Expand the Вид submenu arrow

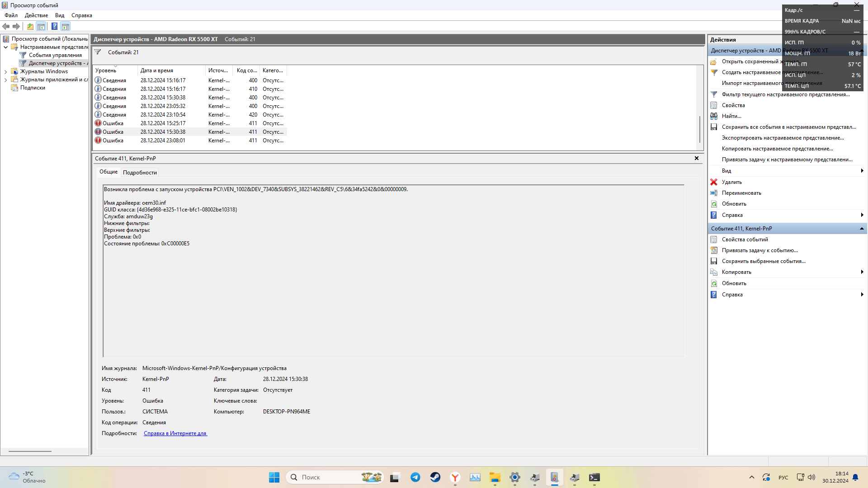[x=862, y=171]
